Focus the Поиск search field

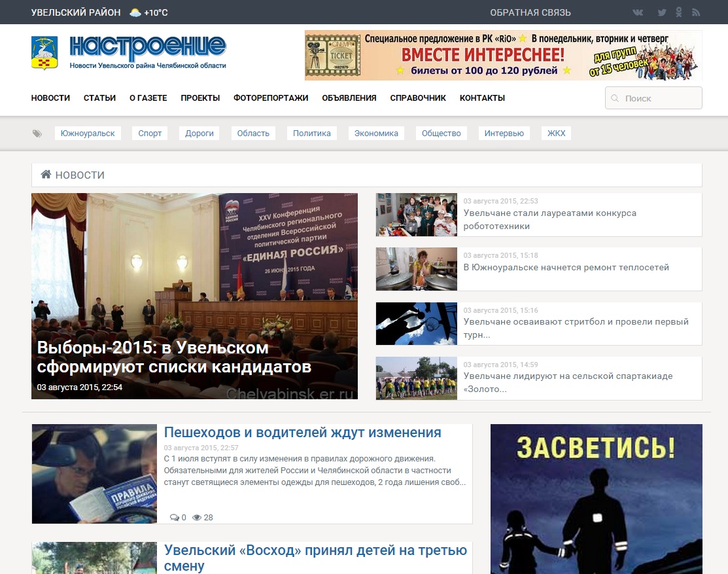pos(653,98)
